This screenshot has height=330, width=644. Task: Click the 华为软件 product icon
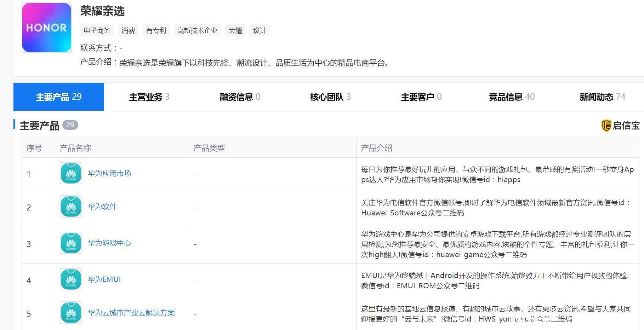[71, 207]
